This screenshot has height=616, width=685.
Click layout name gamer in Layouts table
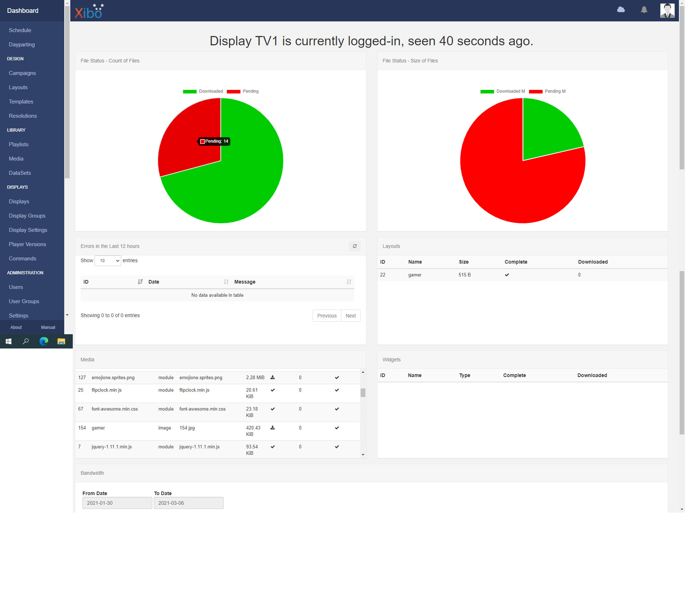coord(415,275)
